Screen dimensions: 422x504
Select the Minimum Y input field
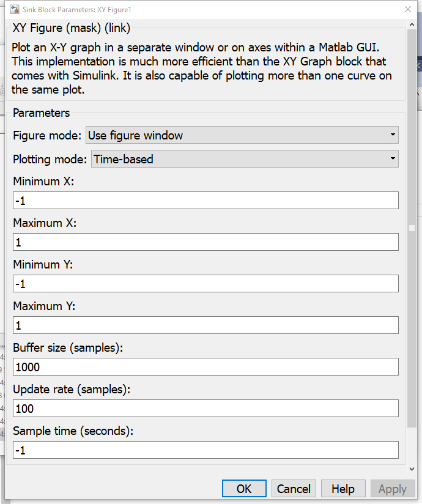click(205, 284)
